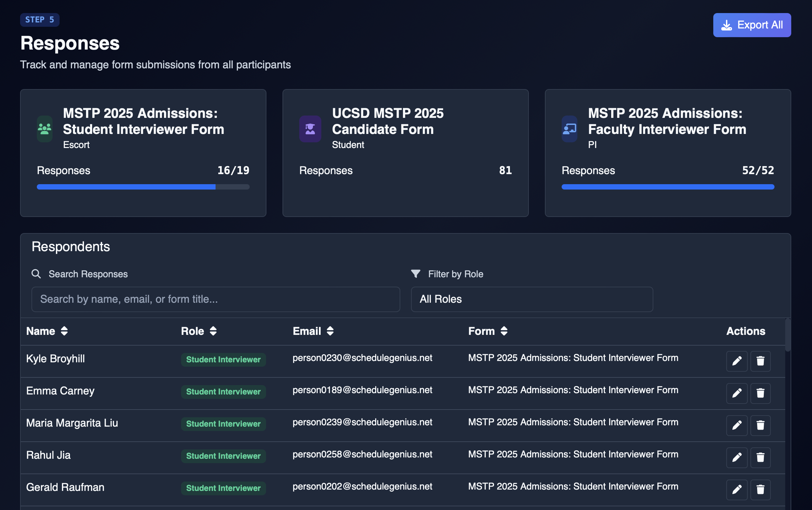Click the Export All button

pos(752,25)
